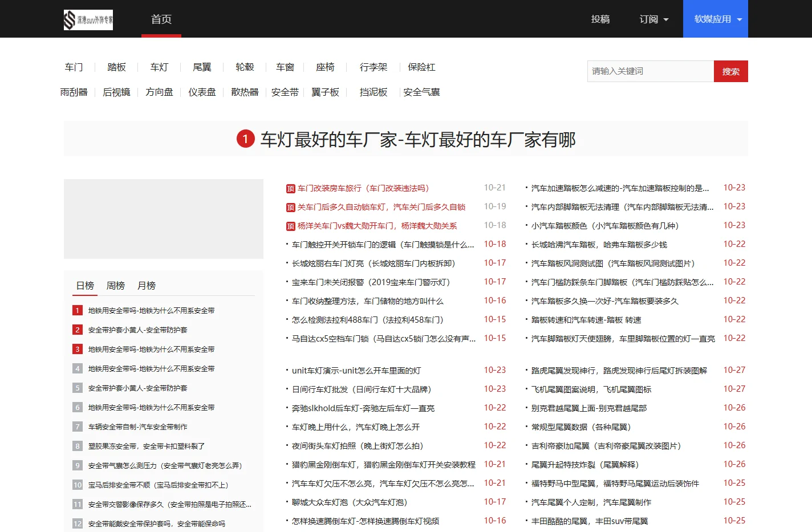Select the 散热器 category

pos(245,92)
